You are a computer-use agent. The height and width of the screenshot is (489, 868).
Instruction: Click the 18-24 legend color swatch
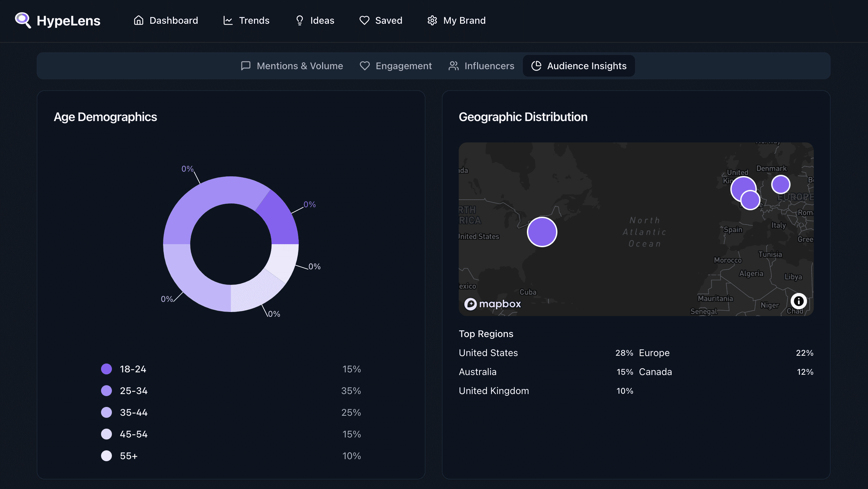pyautogui.click(x=106, y=369)
